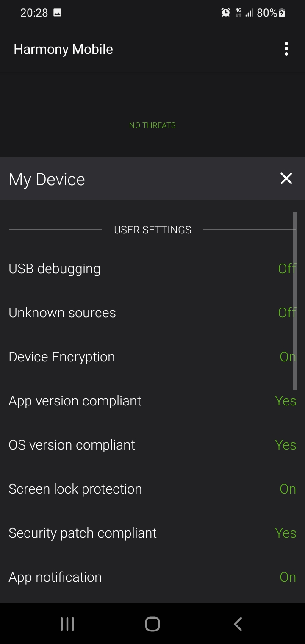Tap the Android back arrow

pyautogui.click(x=238, y=624)
